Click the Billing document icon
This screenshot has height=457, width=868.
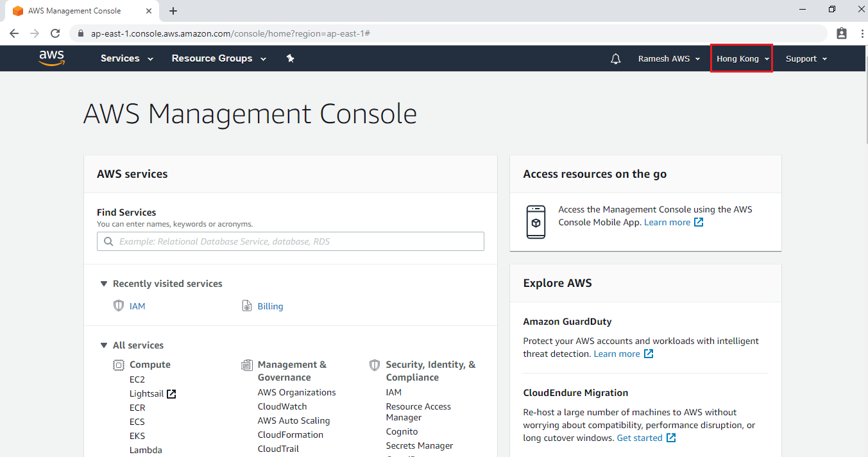[x=247, y=306]
